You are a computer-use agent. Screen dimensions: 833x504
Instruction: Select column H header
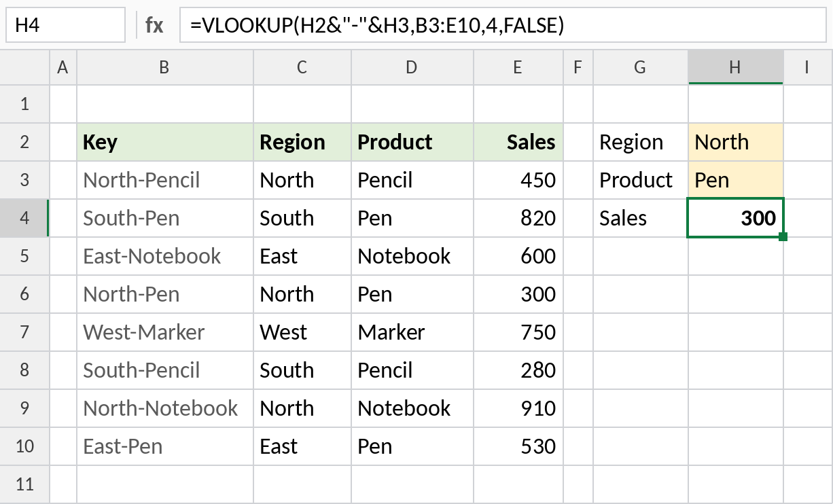tap(736, 67)
